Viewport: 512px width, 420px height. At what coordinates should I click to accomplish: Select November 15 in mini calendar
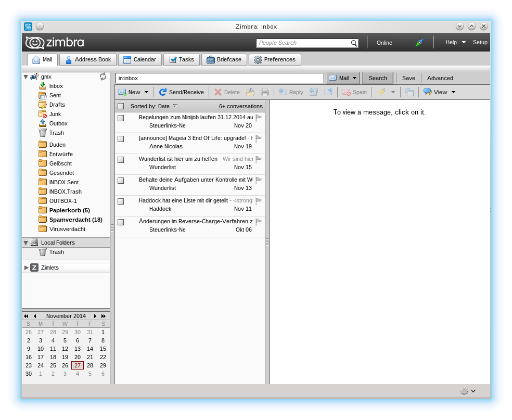point(103,349)
